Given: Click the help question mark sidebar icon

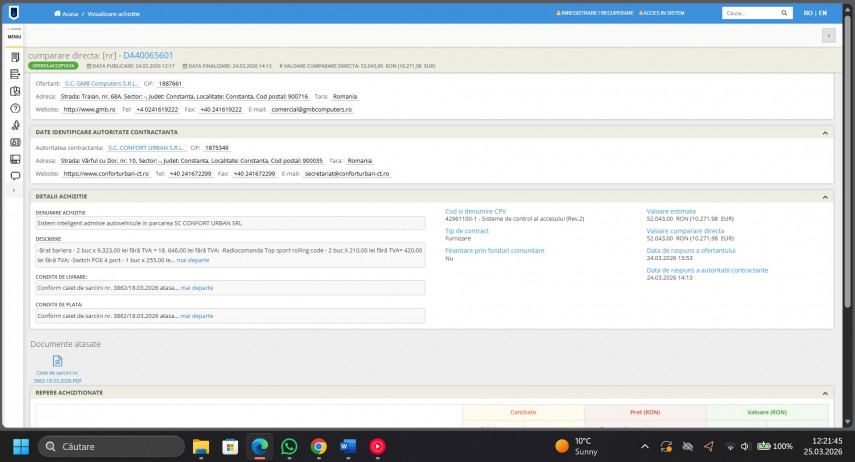Looking at the screenshot, I should coord(15,108).
